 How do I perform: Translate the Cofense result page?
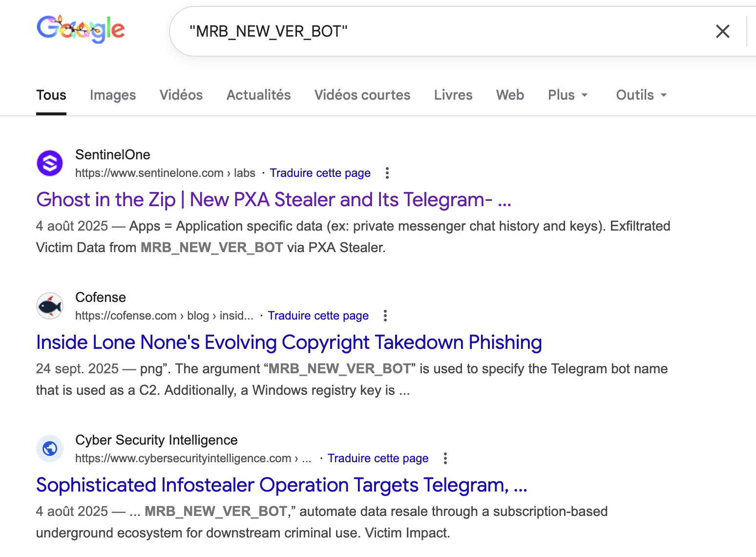318,316
